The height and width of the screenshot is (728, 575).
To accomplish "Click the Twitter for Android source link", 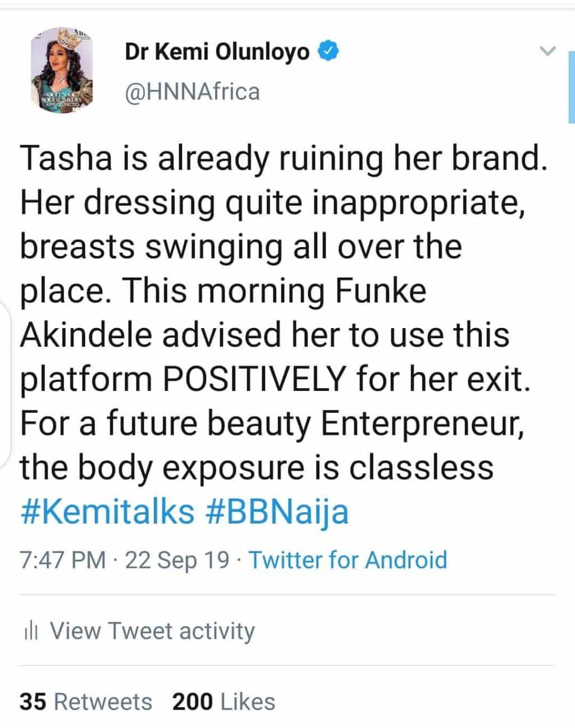I will (x=348, y=560).
